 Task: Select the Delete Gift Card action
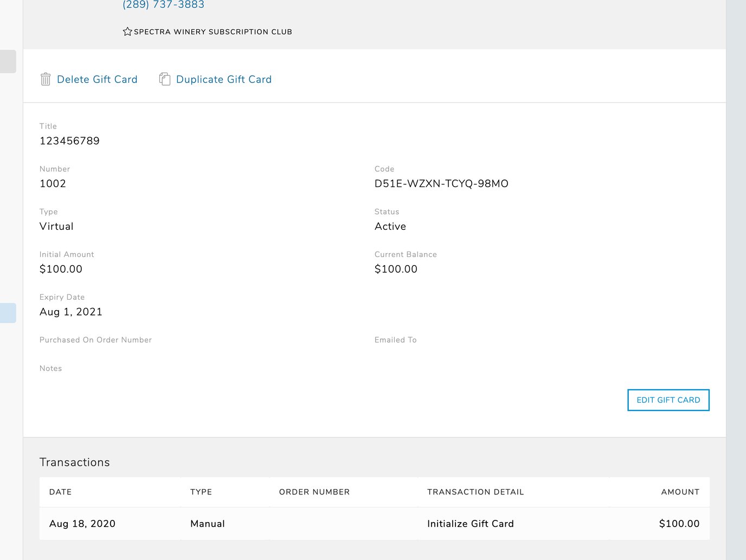(x=97, y=79)
